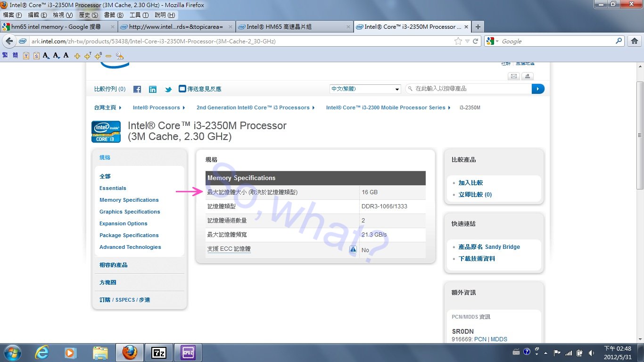Click the Intel site identity icon in URL bar

click(x=23, y=41)
